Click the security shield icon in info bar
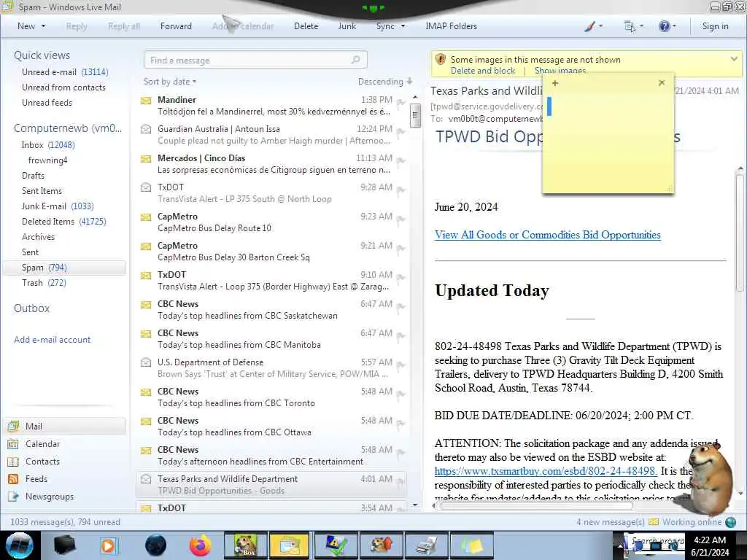Viewport: 747px width, 560px height. tap(440, 60)
